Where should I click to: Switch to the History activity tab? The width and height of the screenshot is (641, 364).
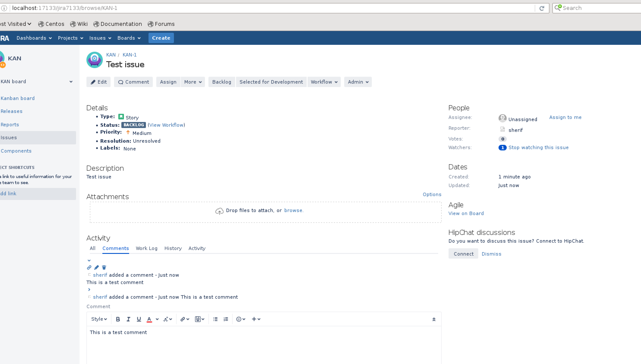pyautogui.click(x=173, y=248)
